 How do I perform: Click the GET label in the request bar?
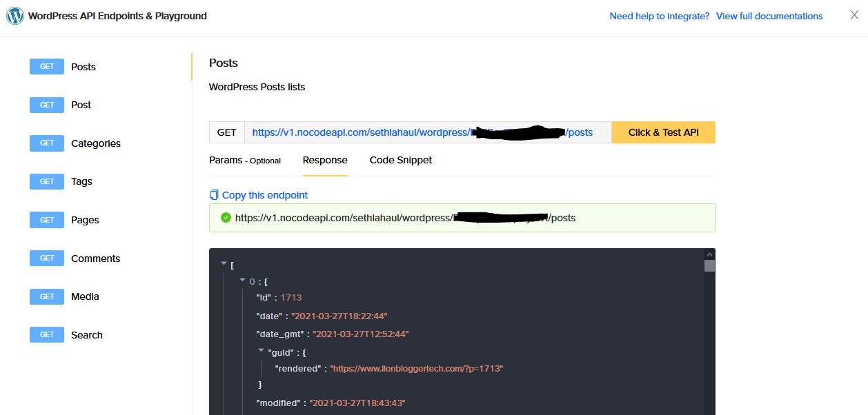tap(226, 132)
